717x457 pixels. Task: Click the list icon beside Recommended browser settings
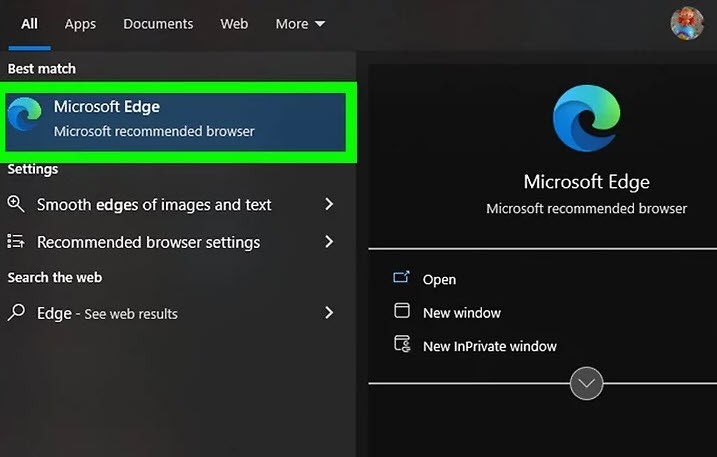pos(16,241)
